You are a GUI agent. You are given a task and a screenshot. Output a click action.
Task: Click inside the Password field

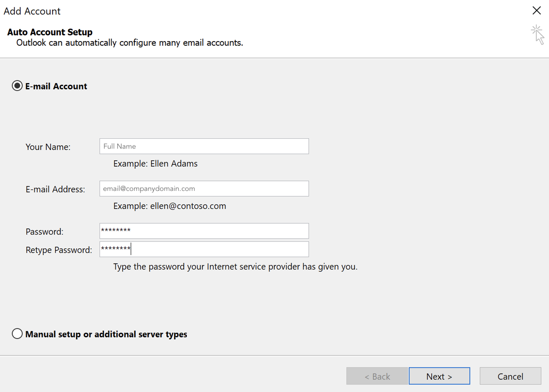(204, 231)
